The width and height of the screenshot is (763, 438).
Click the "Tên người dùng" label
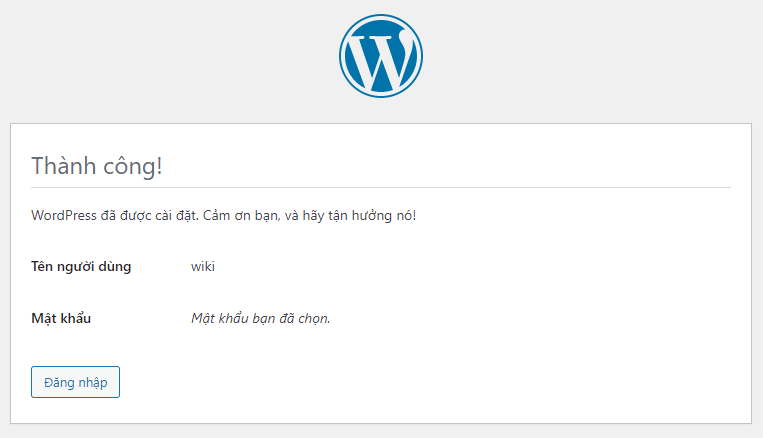tap(81, 267)
